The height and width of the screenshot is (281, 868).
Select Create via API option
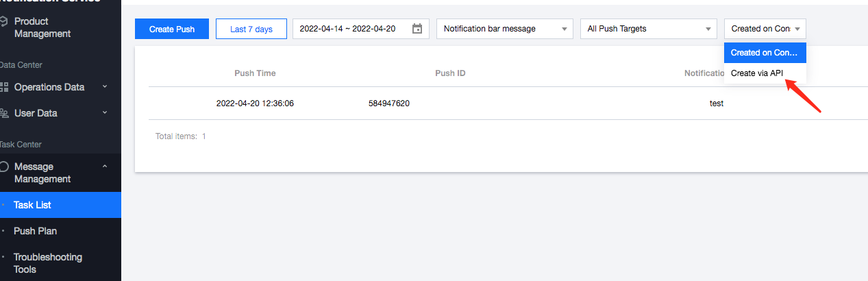[757, 73]
